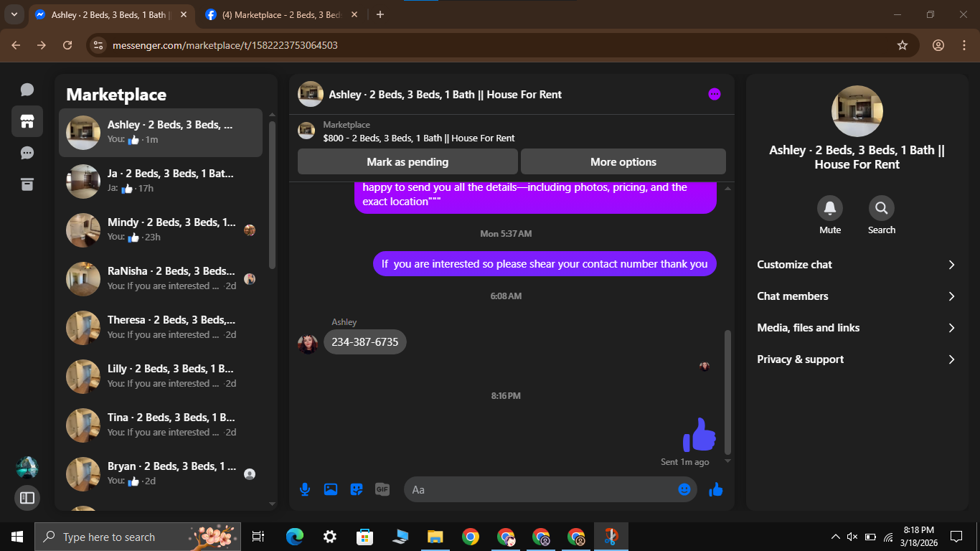Mark listing as pending
This screenshot has width=980, height=551.
pyautogui.click(x=407, y=161)
